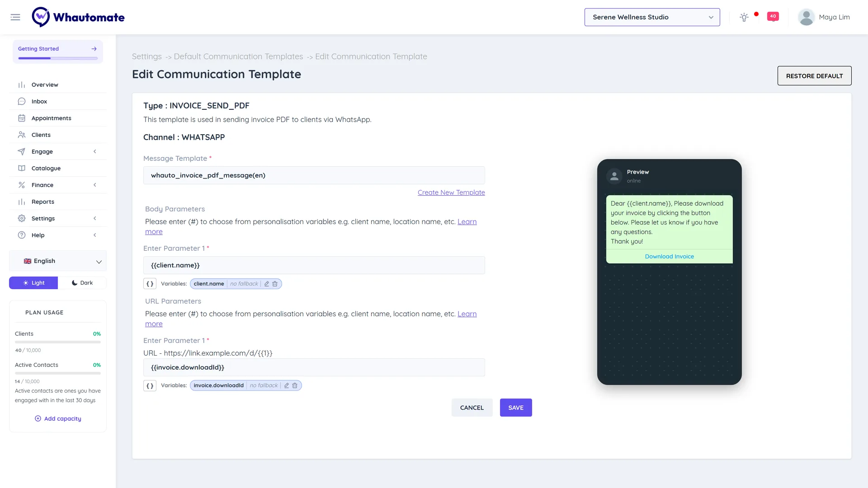The width and height of the screenshot is (868, 488).
Task: Open Catalogue from sidebar
Action: [58, 169]
